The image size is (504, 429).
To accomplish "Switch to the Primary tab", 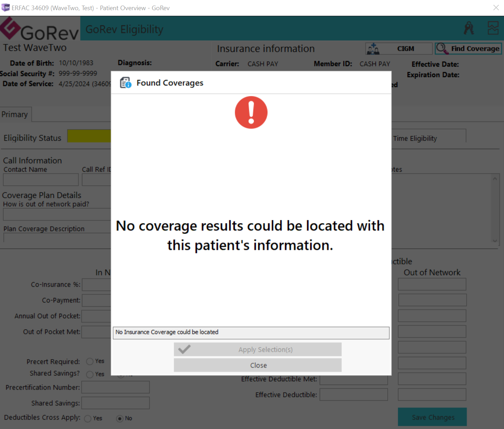I will [15, 115].
